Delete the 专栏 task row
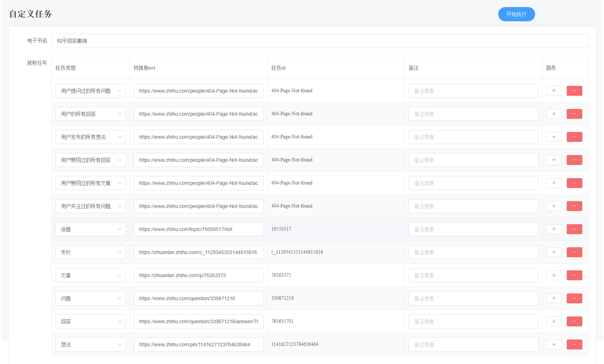 574,252
